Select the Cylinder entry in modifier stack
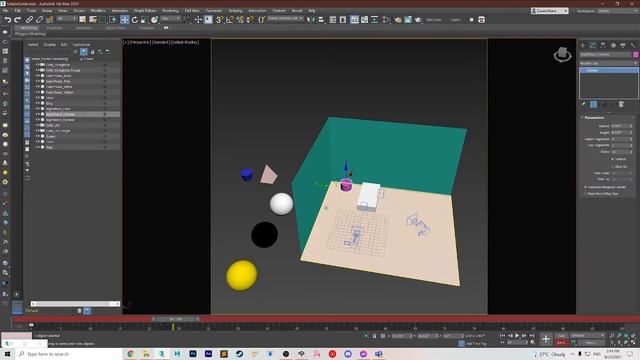 608,71
